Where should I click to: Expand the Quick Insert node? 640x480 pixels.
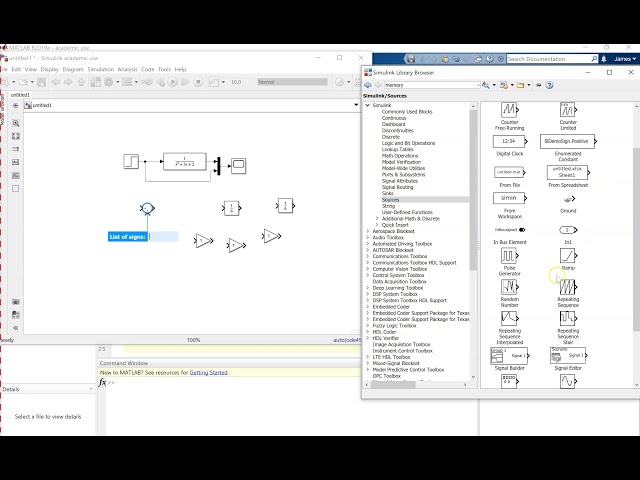(377, 225)
